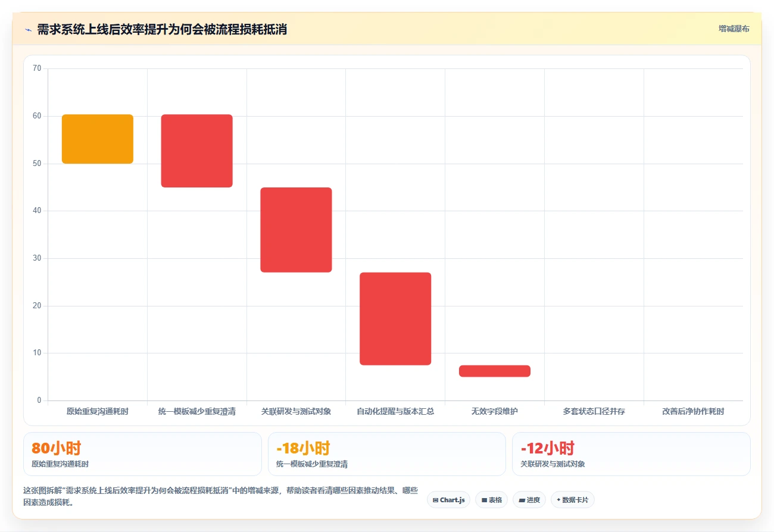Click the 80小时 data card

142,454
